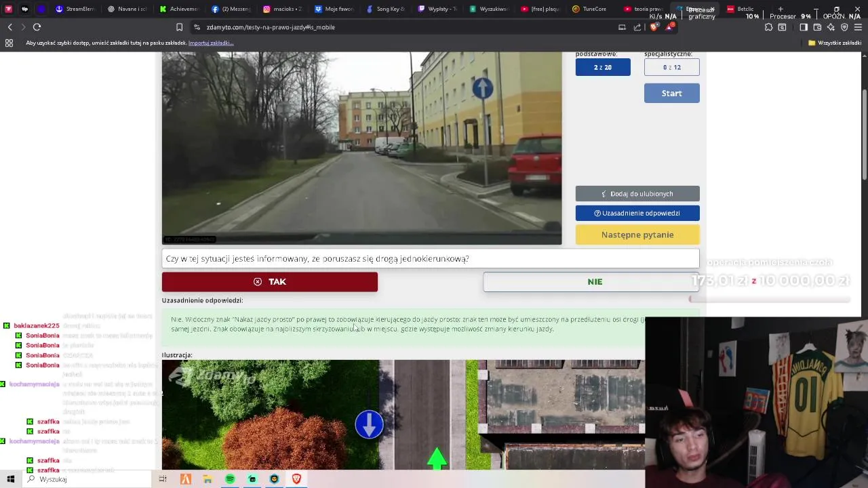This screenshot has height=488, width=868.
Task: Open File Explorer from taskbar
Action: coord(208,479)
